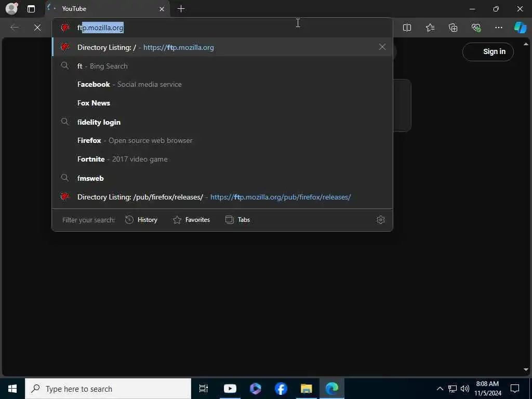532x399 pixels.
Task: Open the network status tray icon
Action: click(x=453, y=389)
